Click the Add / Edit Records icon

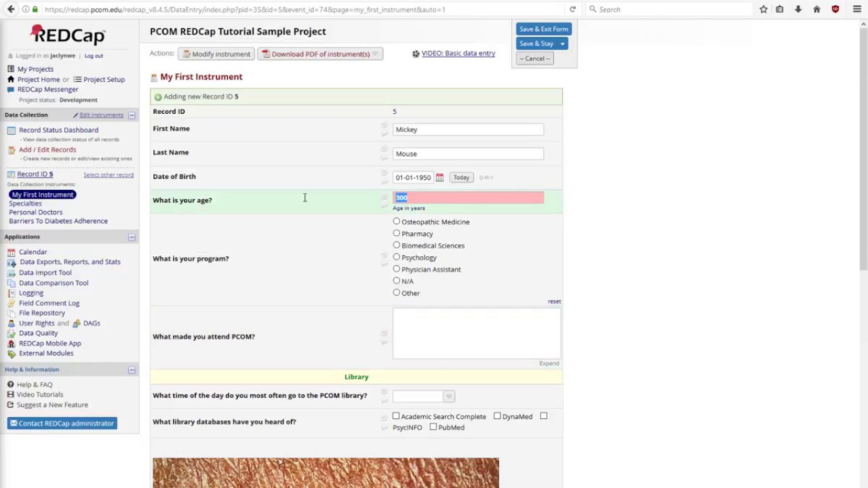tap(11, 150)
